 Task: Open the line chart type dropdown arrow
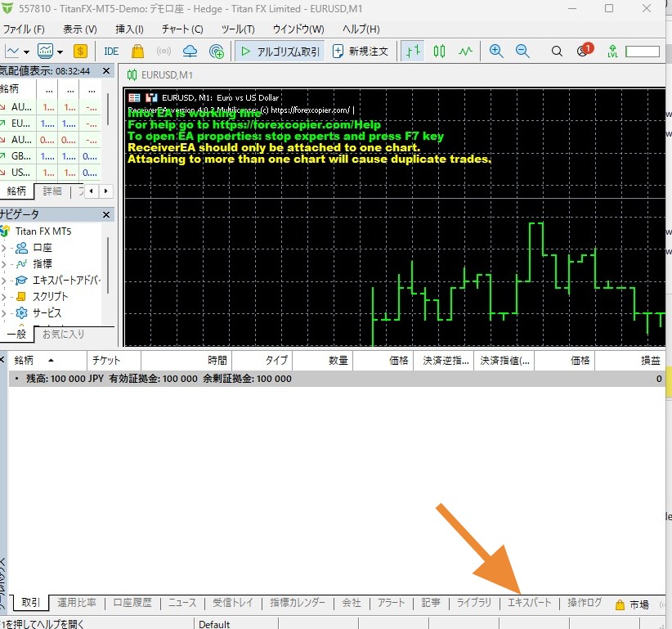point(27,52)
